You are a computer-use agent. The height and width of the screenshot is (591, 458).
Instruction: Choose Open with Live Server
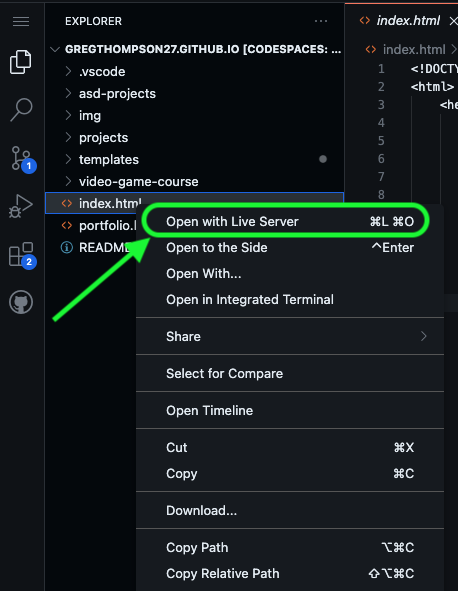[x=290, y=222]
